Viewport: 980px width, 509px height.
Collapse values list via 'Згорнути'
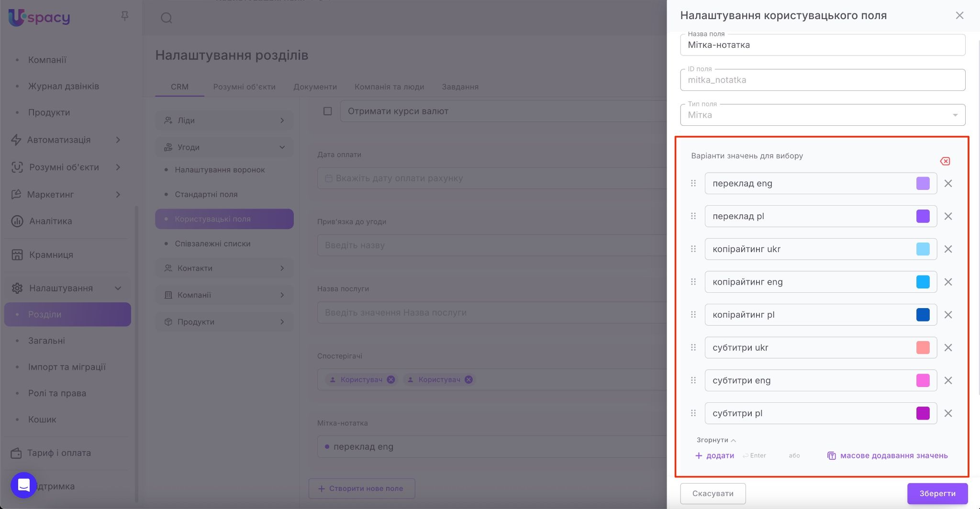click(x=716, y=440)
